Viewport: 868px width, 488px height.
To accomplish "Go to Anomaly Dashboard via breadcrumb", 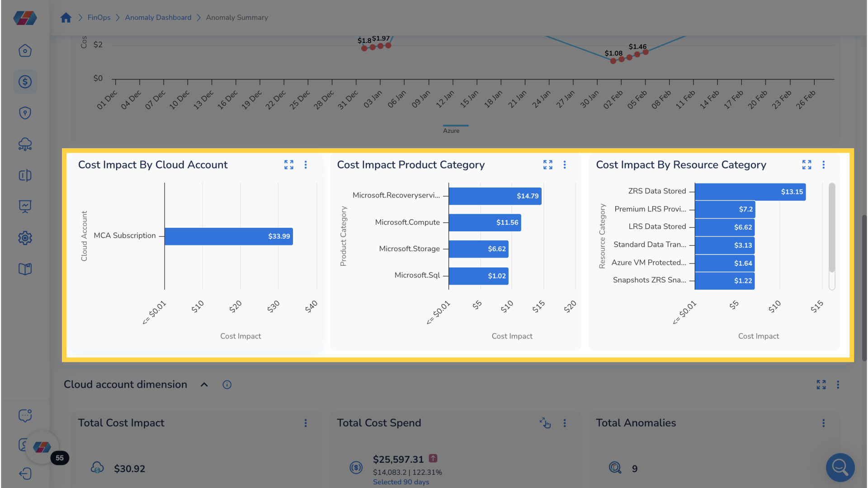I will click(x=158, y=17).
